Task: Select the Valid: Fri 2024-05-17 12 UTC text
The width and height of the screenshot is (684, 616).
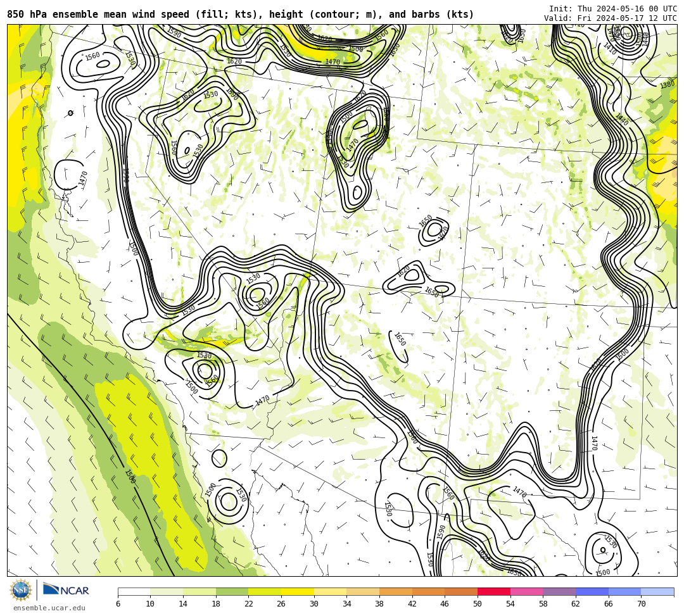Action: [611, 18]
